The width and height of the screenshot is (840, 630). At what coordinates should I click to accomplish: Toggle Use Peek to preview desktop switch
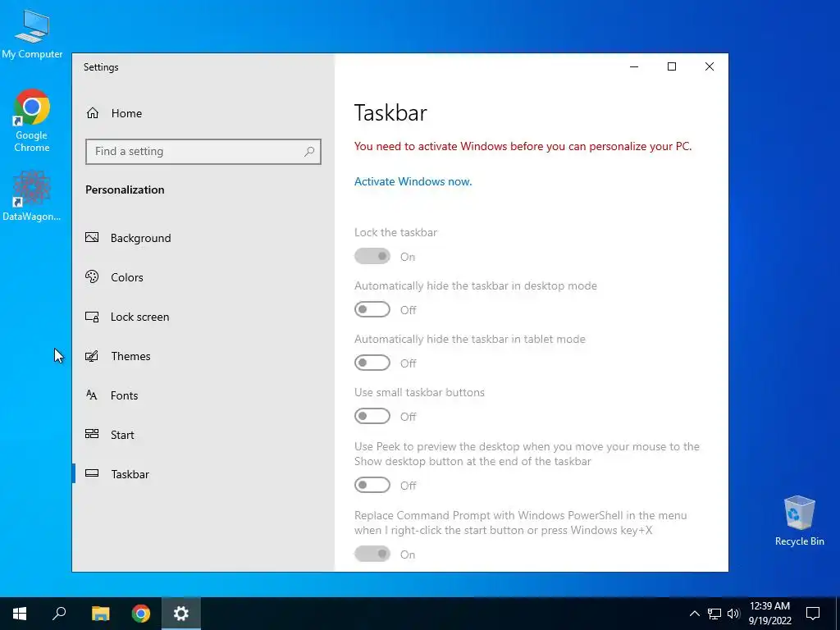[x=372, y=485]
